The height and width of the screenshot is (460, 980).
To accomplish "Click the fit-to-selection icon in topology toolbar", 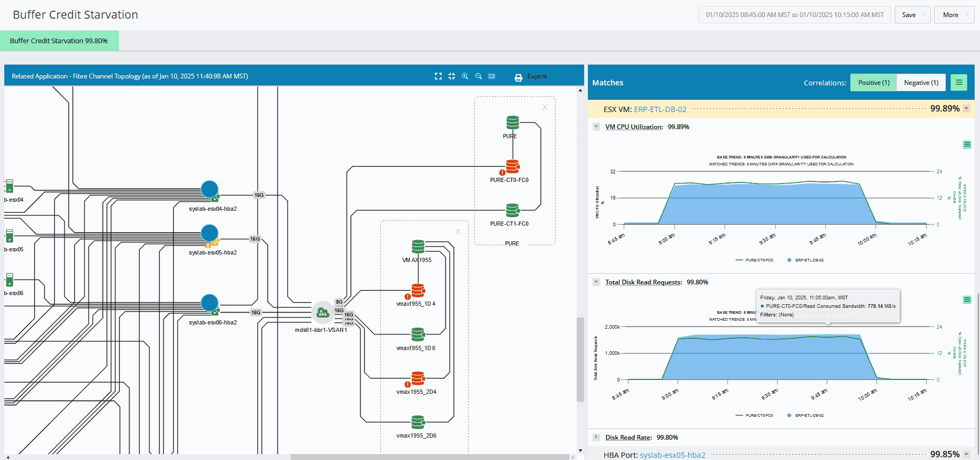I will (492, 76).
